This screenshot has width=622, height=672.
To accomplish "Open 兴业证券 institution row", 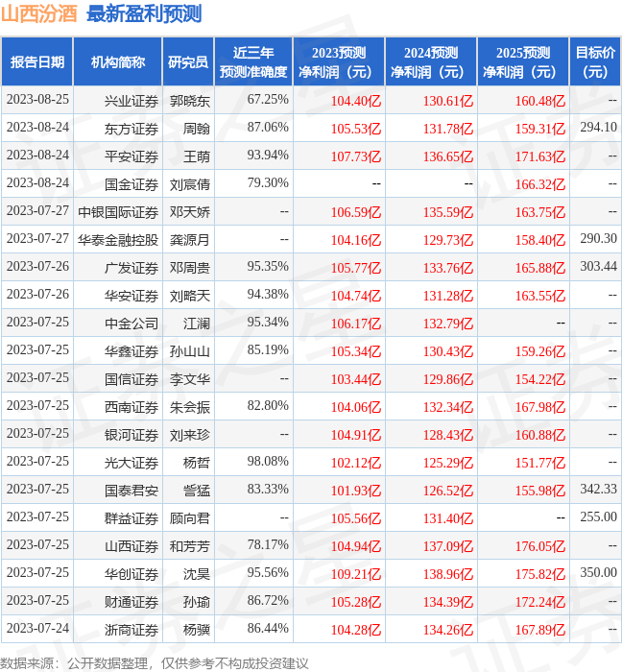I will click(x=132, y=100).
